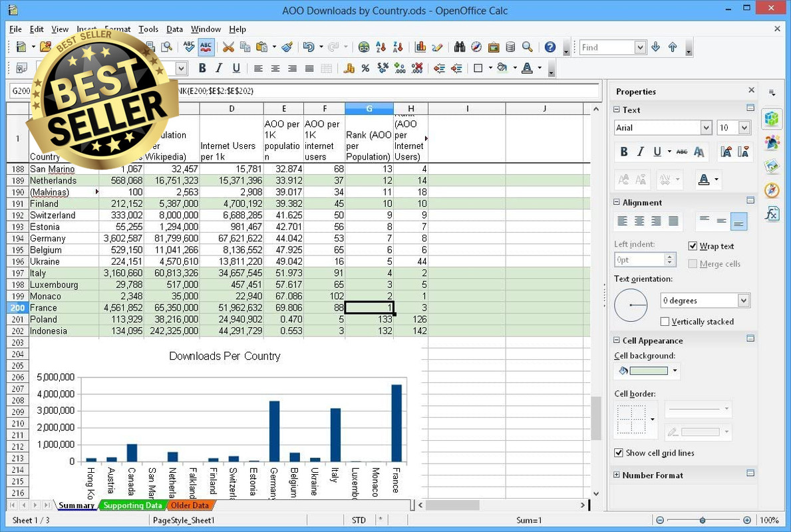Open the Data menu
The image size is (791, 532).
[174, 29]
